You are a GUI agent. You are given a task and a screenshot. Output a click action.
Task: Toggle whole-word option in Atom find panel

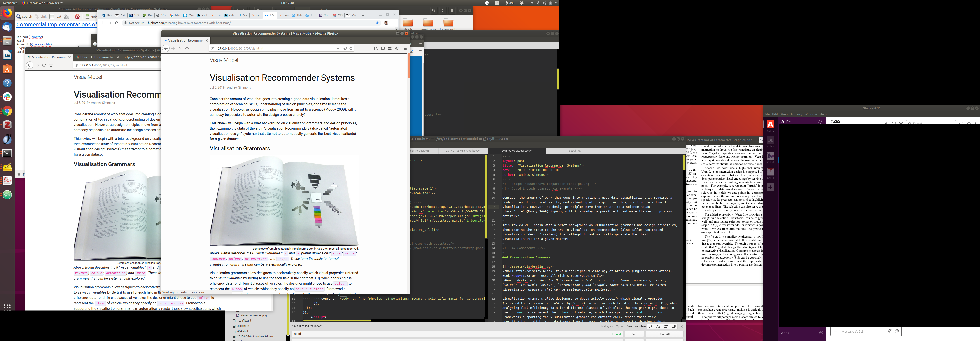[674, 326]
